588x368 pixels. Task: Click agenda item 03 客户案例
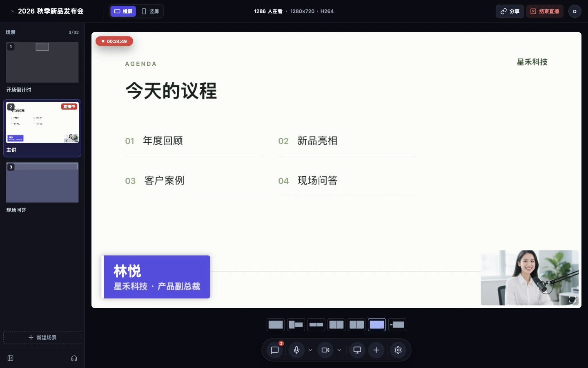click(155, 181)
